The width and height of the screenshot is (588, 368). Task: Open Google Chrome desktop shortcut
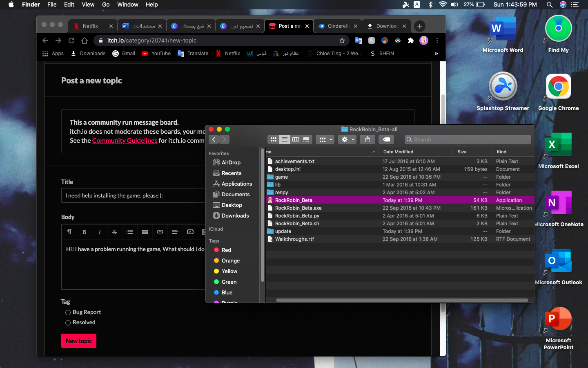[558, 92]
